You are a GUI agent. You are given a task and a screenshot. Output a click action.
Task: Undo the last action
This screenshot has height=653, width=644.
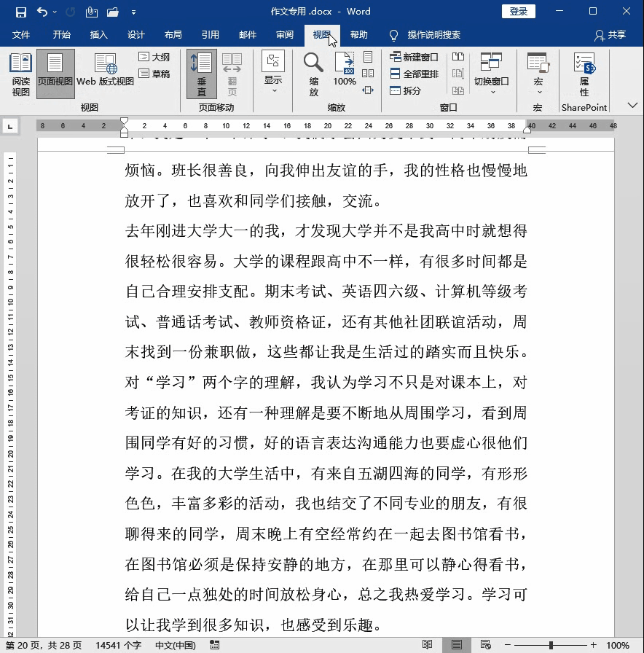click(42, 12)
